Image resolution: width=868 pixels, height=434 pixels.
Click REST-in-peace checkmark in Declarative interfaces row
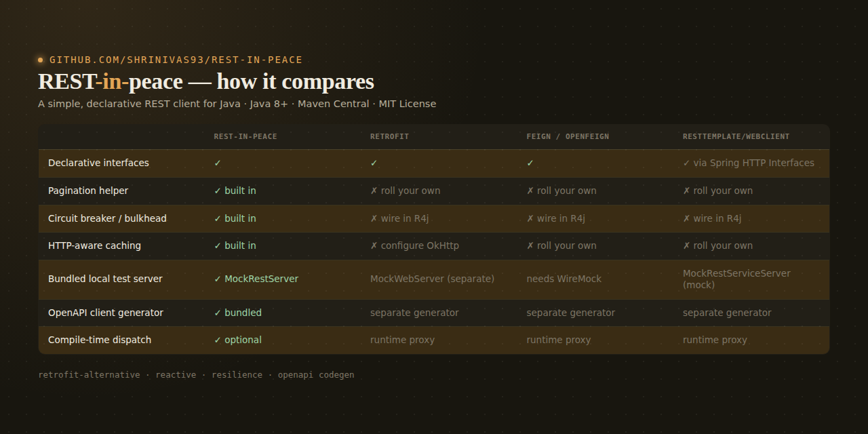coord(218,163)
